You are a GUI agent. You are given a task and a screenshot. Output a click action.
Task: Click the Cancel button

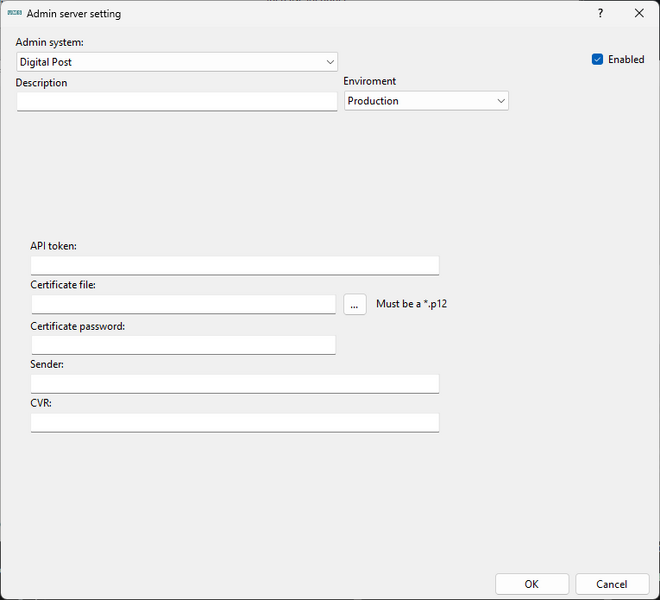612,584
